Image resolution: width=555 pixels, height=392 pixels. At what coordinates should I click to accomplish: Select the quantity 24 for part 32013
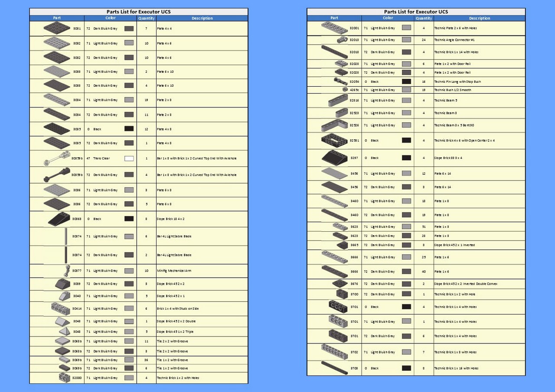point(424,40)
